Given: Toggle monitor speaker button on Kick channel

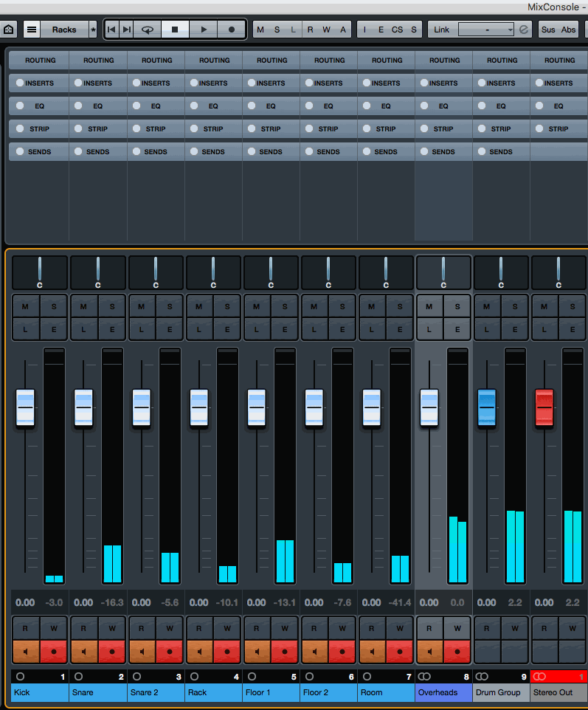Looking at the screenshot, I should point(26,652).
